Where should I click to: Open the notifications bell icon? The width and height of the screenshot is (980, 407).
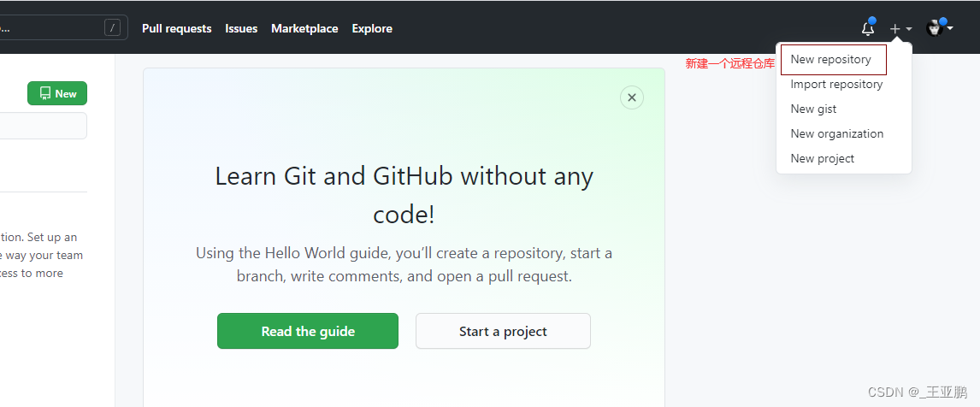point(868,28)
